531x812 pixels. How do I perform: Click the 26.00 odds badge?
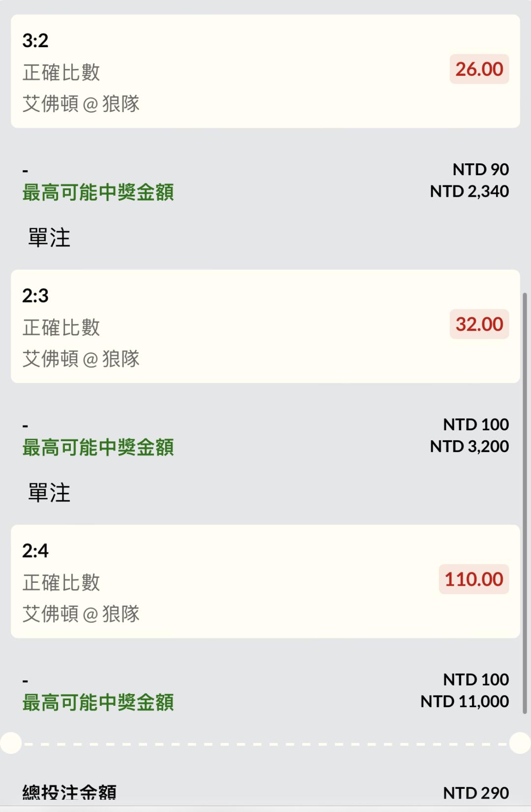tap(479, 69)
